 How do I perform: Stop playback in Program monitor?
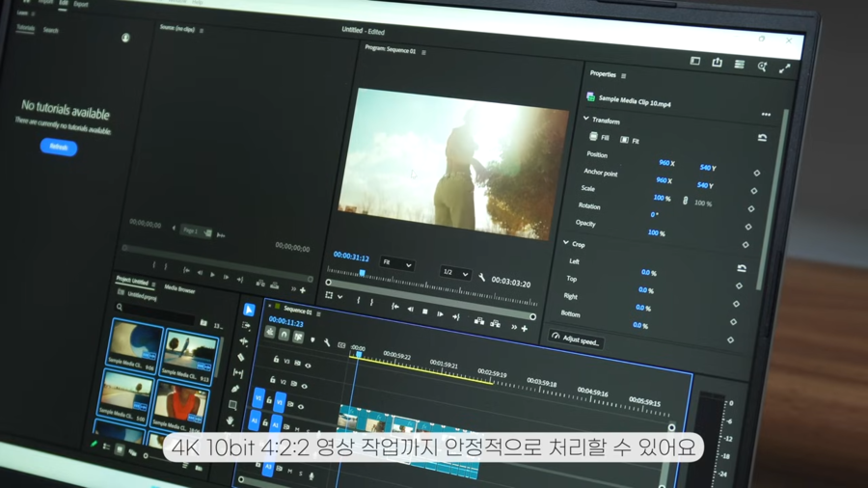[x=424, y=312]
